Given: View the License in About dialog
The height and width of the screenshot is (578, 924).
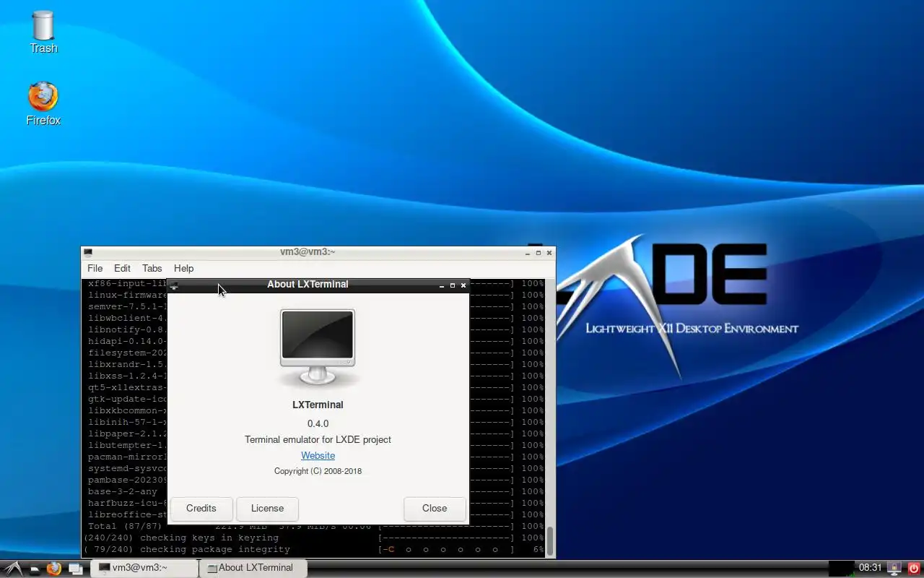Looking at the screenshot, I should click(267, 508).
